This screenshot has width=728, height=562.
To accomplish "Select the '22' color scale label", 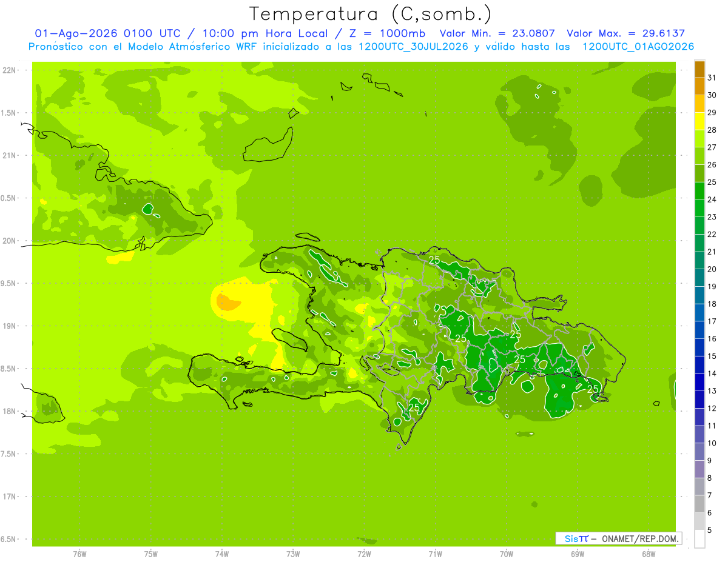I will [712, 235].
